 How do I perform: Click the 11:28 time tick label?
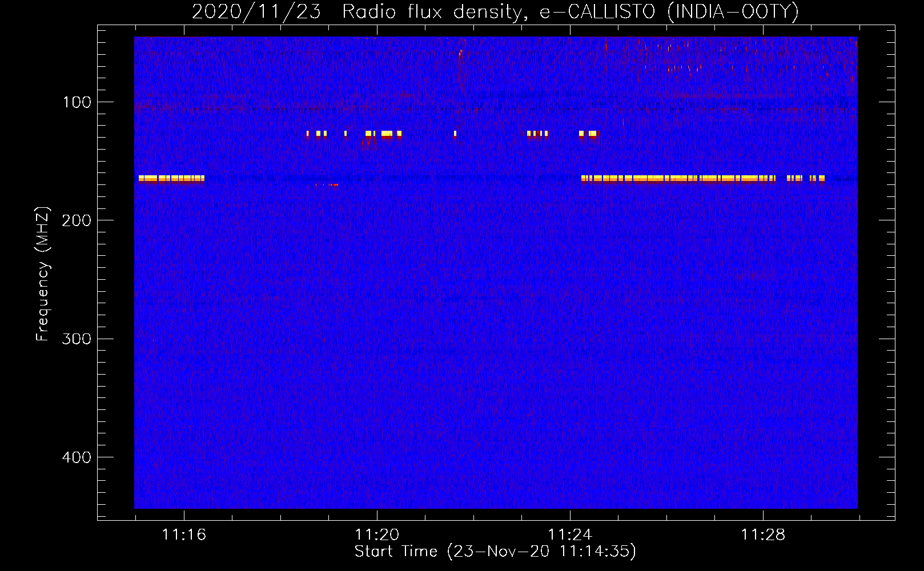763,535
